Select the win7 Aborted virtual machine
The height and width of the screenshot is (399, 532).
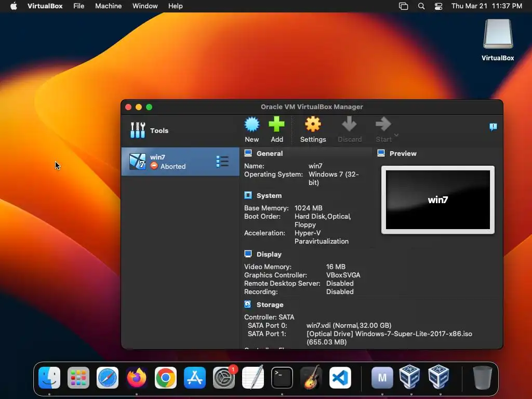coord(180,162)
